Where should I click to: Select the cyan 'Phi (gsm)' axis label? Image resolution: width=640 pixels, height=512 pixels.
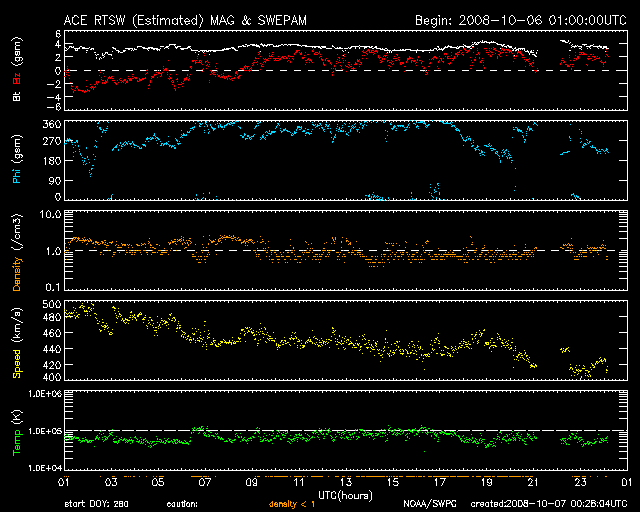click(x=17, y=159)
